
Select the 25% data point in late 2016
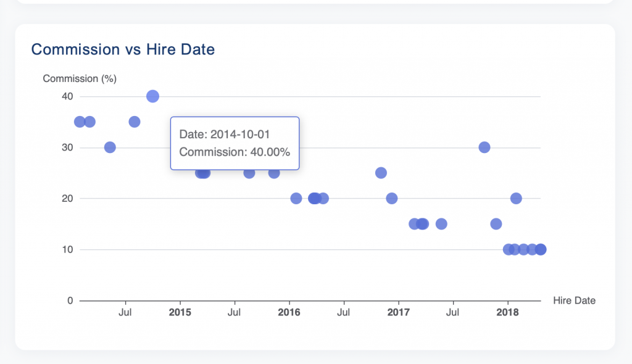click(x=381, y=173)
